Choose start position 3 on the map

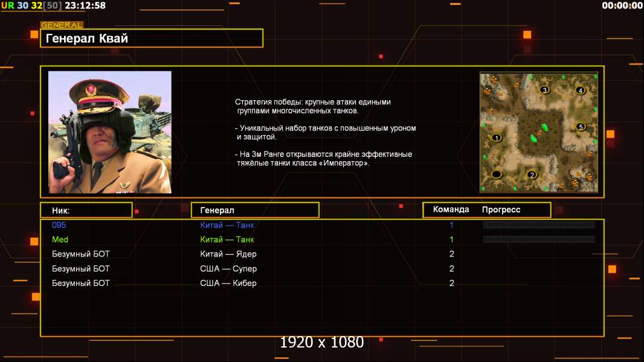point(544,90)
